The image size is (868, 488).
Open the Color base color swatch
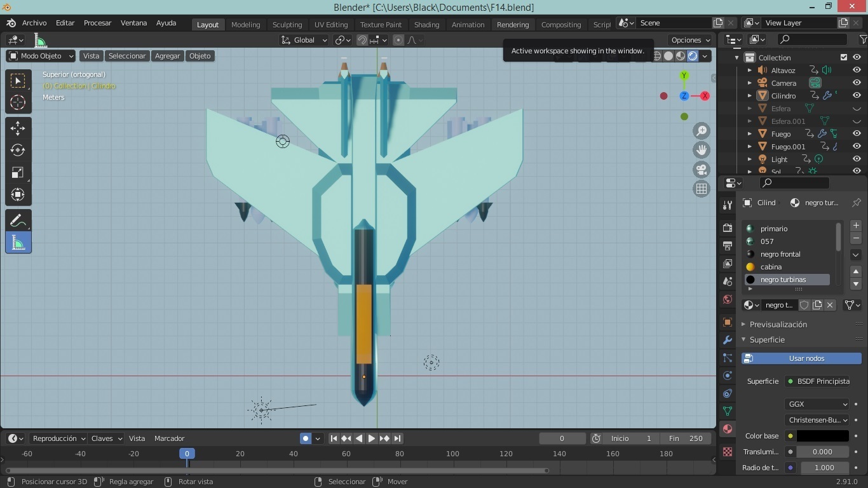(x=824, y=436)
